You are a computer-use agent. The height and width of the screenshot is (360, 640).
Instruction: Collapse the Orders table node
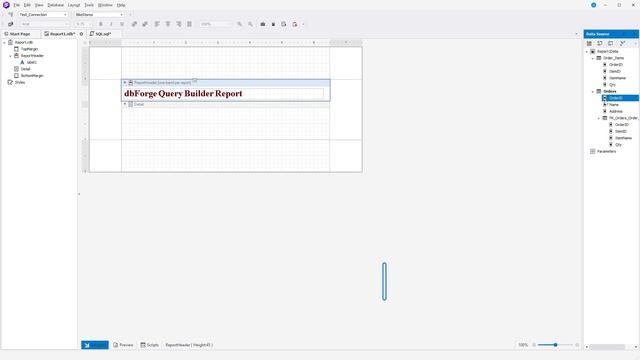pos(593,91)
